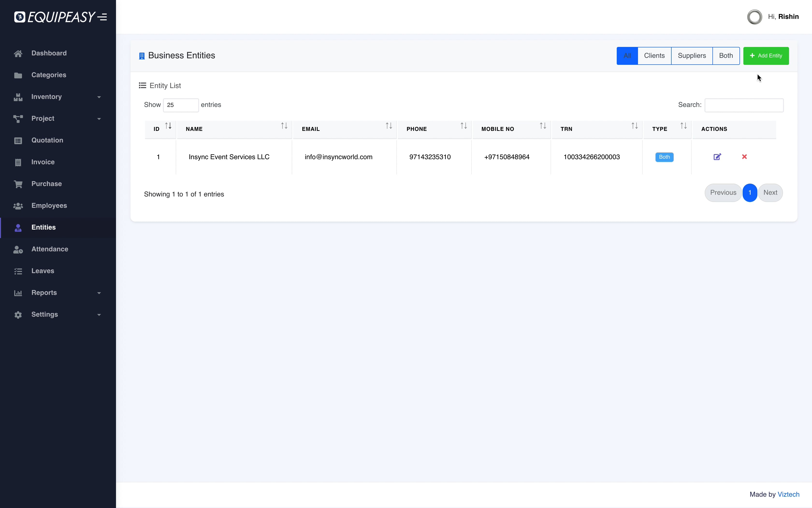Click the name Insync Event Services LLC
The height and width of the screenshot is (508, 812).
point(229,157)
